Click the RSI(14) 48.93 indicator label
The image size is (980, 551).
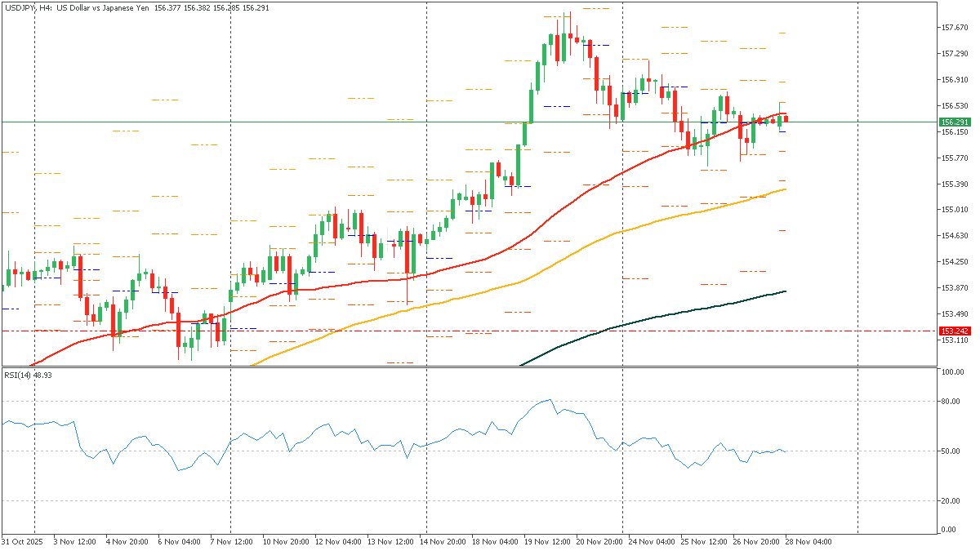29,375
